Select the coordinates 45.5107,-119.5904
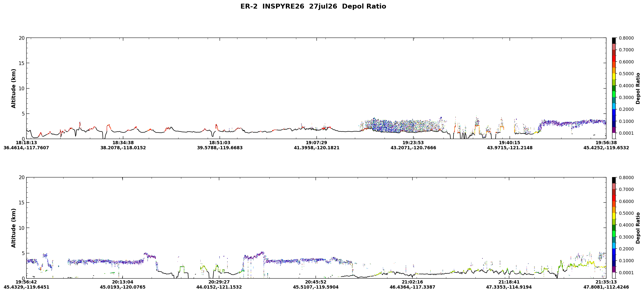Viewport: 644px width, 293px height. pyautogui.click(x=316, y=287)
